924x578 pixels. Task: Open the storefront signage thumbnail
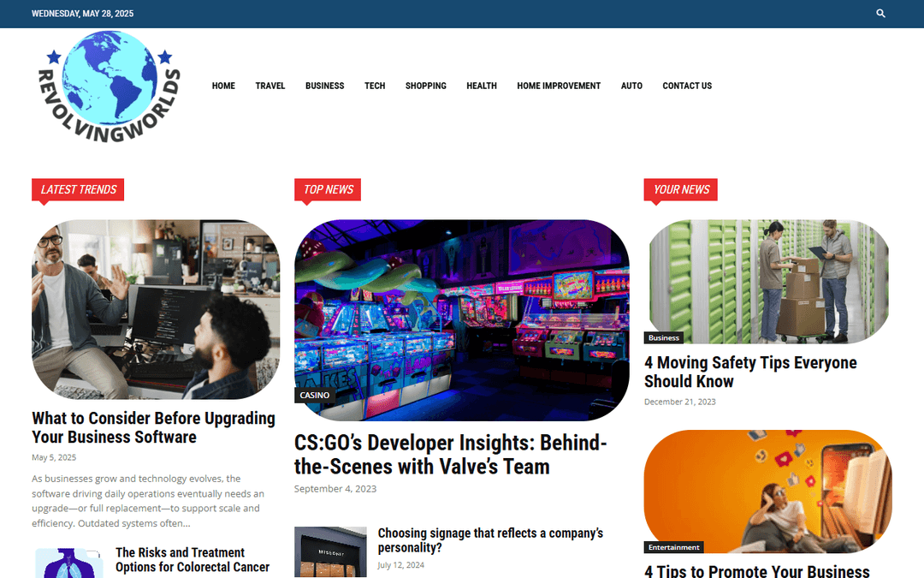coord(330,551)
